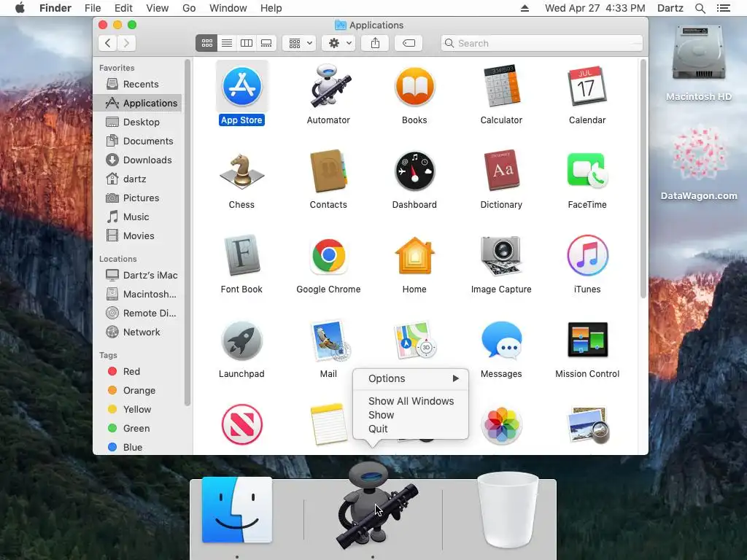The width and height of the screenshot is (747, 560).
Task: Click the Applications window vertical scrollbar
Action: click(643, 179)
